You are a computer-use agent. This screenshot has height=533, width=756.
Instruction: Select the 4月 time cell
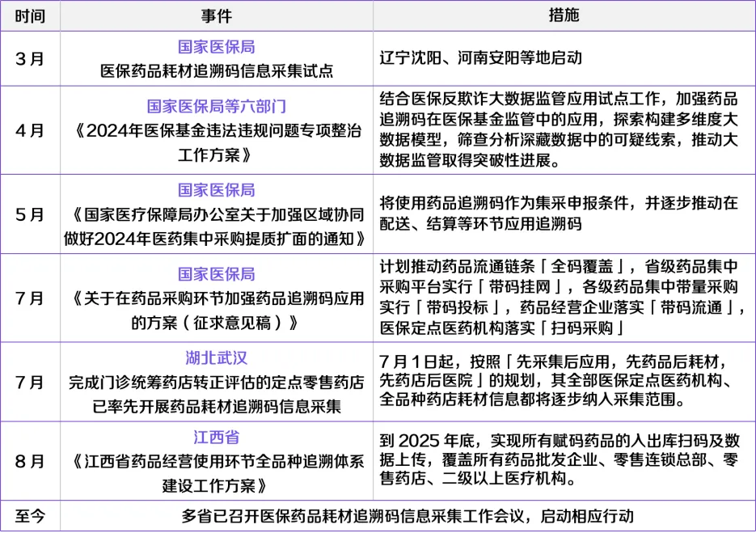tap(30, 130)
